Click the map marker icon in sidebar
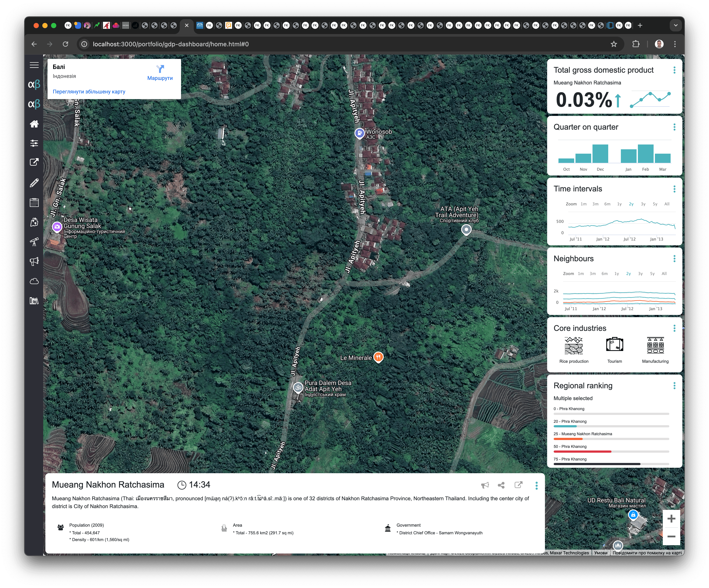 pos(34,222)
